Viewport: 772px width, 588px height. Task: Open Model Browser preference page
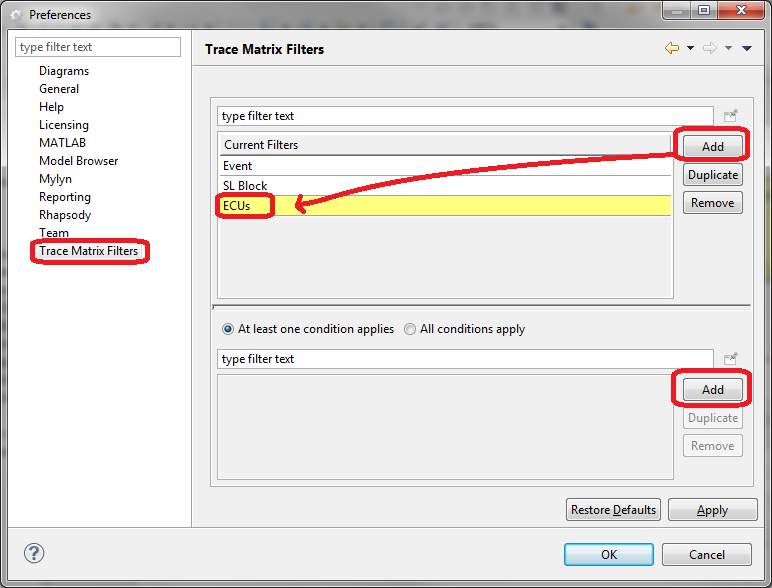tap(79, 161)
